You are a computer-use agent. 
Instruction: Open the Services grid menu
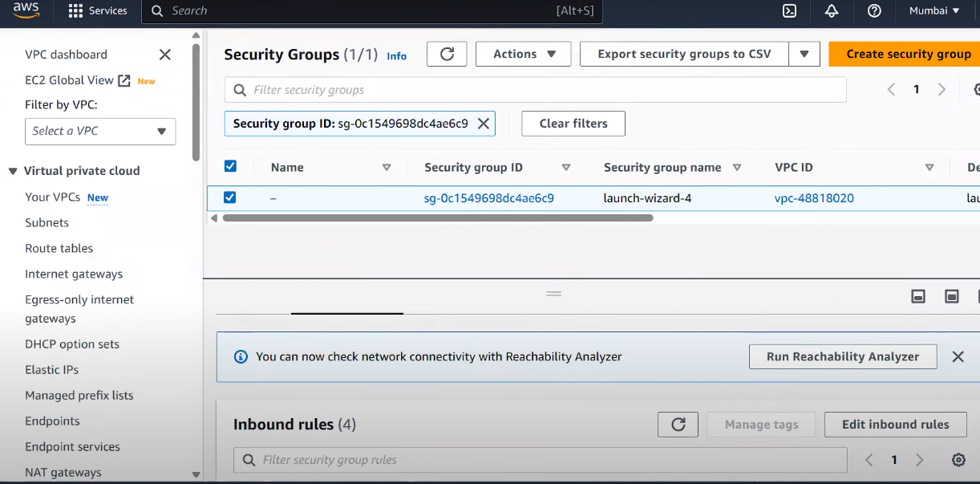point(97,11)
